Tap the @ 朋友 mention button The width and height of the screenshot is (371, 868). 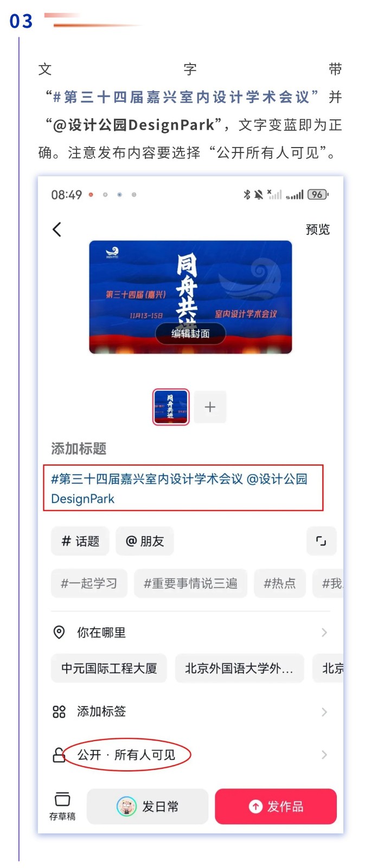(145, 541)
